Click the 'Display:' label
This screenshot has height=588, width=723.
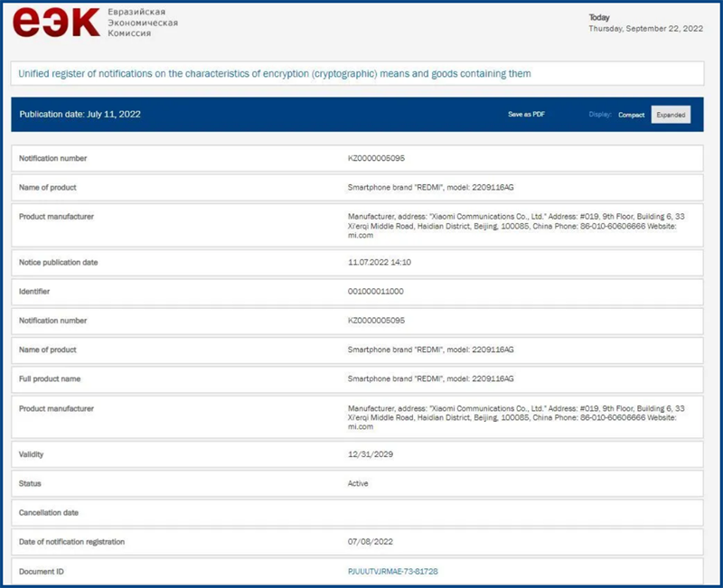click(x=600, y=115)
